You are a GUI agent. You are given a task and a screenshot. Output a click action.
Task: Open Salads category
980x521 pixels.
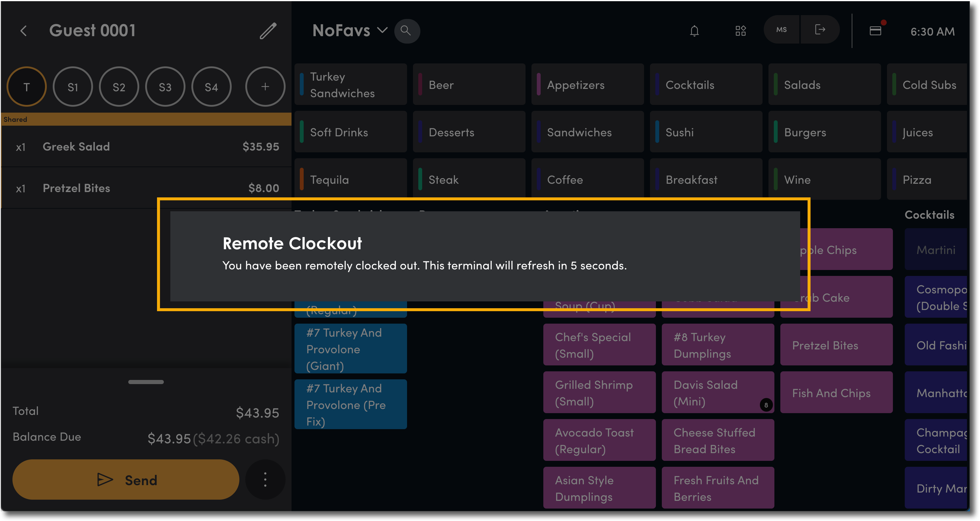point(824,84)
